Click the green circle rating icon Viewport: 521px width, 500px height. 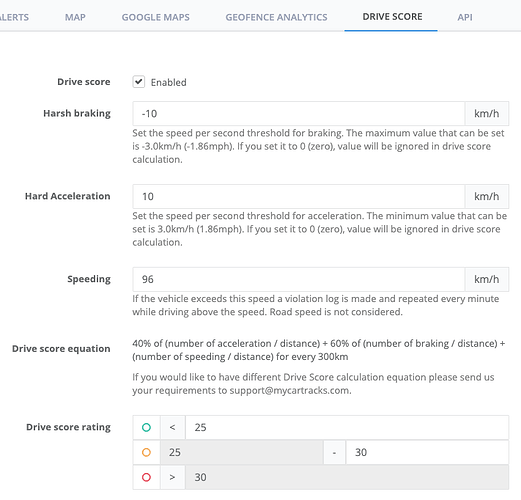coord(146,427)
